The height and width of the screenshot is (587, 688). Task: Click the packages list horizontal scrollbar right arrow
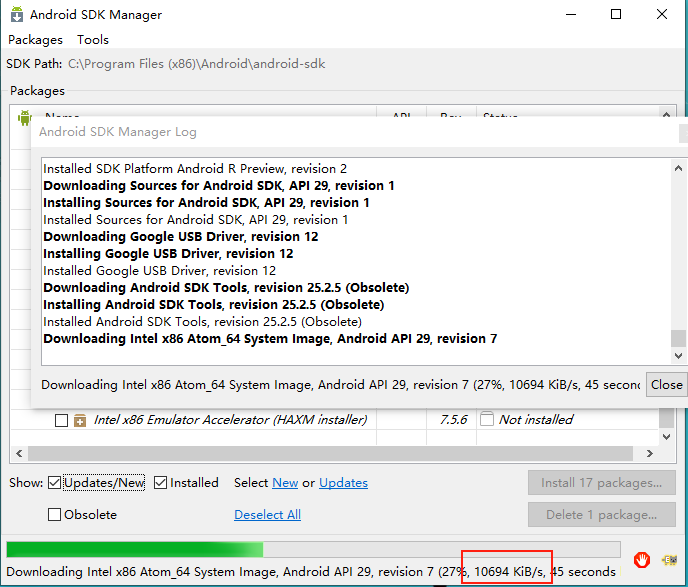pos(649,453)
